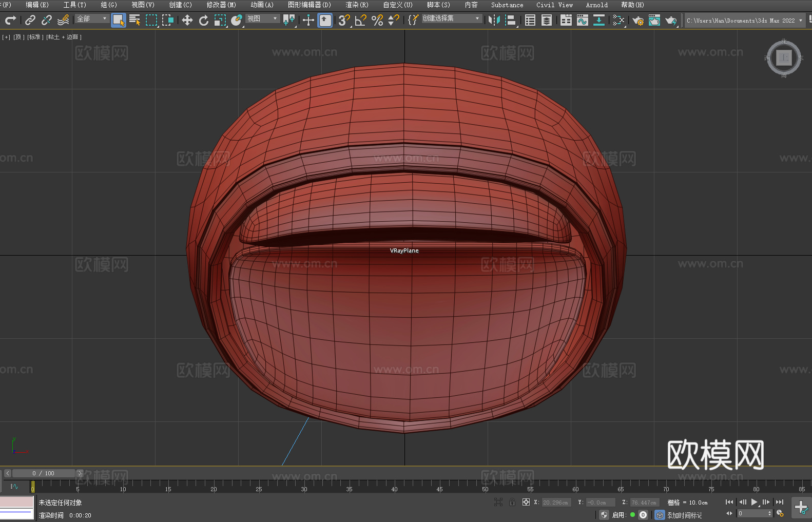Toggle the selection lock padlock
Viewport: 812px width, 522px height.
512,502
